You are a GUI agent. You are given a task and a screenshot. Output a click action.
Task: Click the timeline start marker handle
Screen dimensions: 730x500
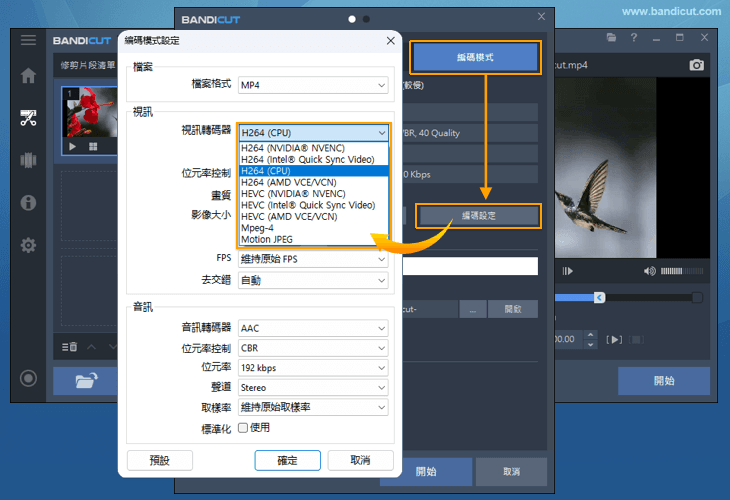point(600,297)
